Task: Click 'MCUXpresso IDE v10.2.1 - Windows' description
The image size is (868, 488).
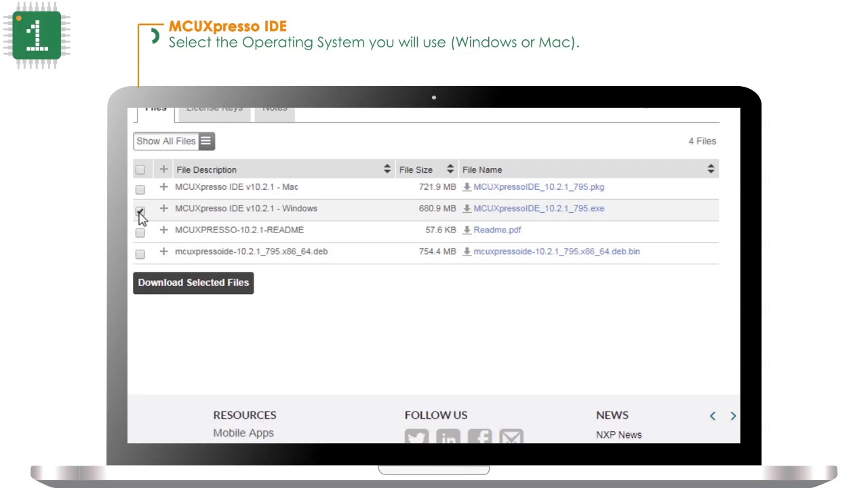Action: 246,209
